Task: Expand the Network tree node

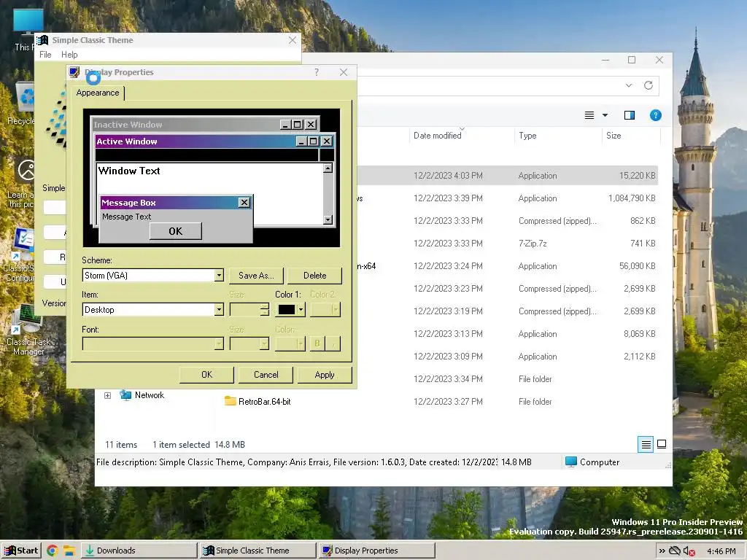Action: click(108, 395)
